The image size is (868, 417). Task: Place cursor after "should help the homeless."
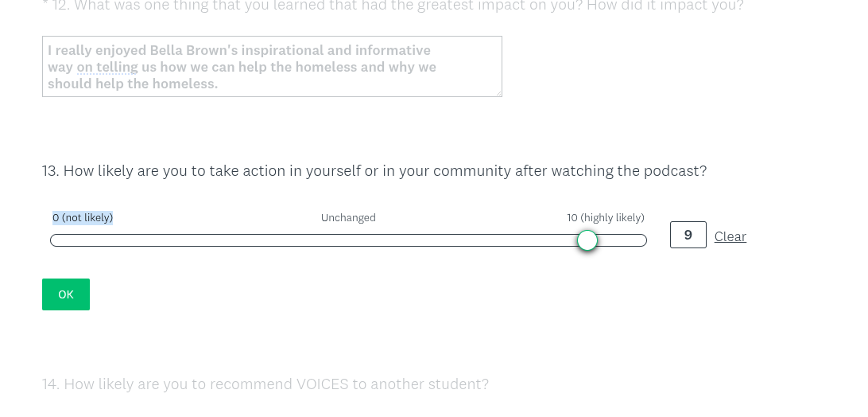pos(219,84)
